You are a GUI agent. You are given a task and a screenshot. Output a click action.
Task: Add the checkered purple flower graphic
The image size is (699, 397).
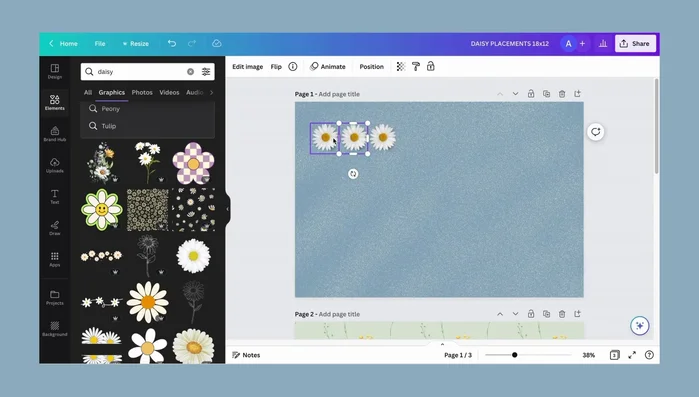pyautogui.click(x=193, y=163)
